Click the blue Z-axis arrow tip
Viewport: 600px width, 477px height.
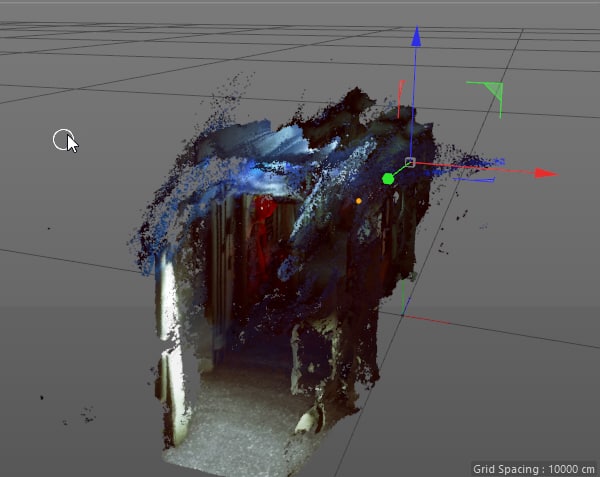pos(416,37)
